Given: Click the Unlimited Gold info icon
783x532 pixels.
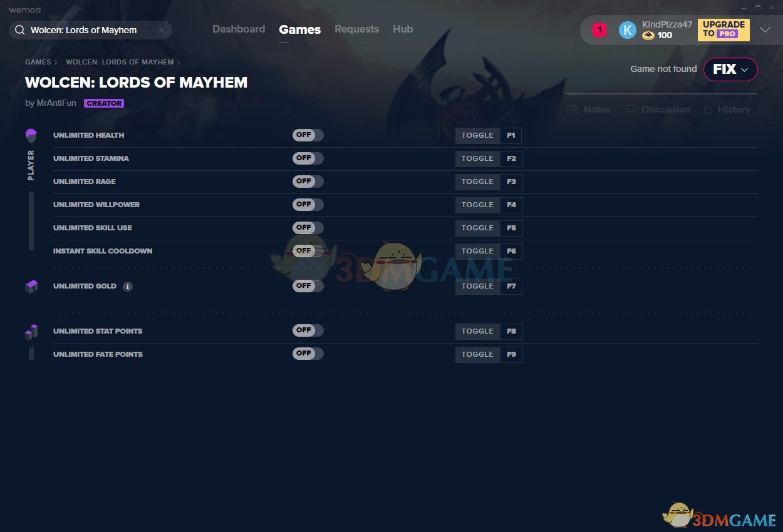Looking at the screenshot, I should [x=128, y=287].
